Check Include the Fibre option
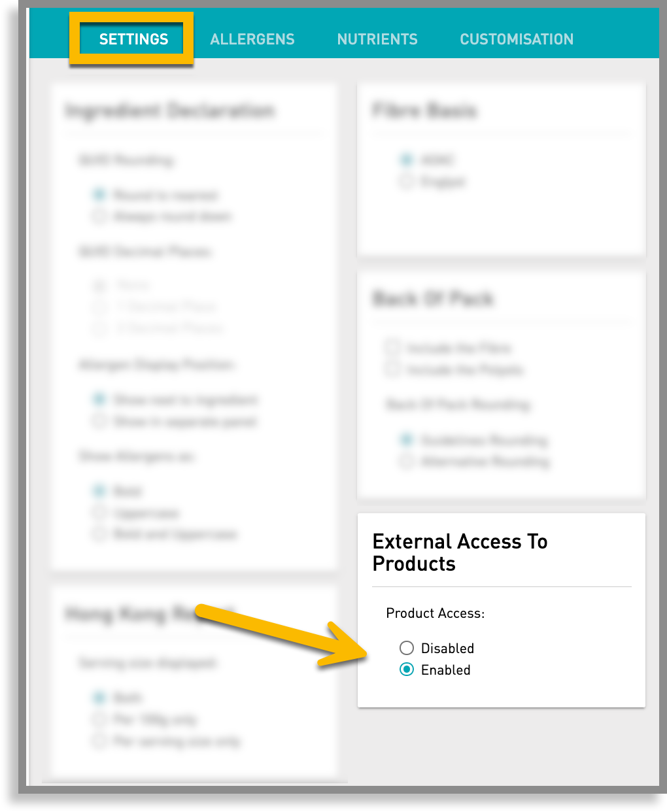667x812 pixels. click(x=392, y=348)
